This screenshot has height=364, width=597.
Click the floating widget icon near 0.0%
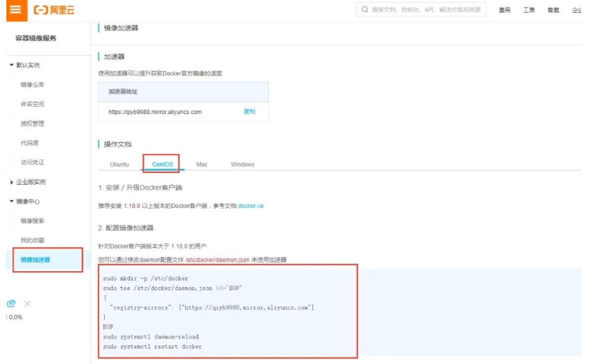click(11, 304)
